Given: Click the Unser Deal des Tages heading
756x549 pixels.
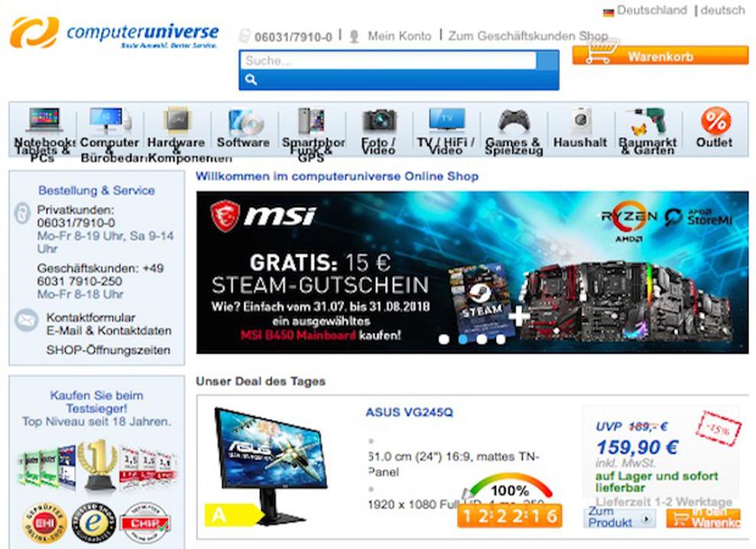Looking at the screenshot, I should [x=261, y=382].
